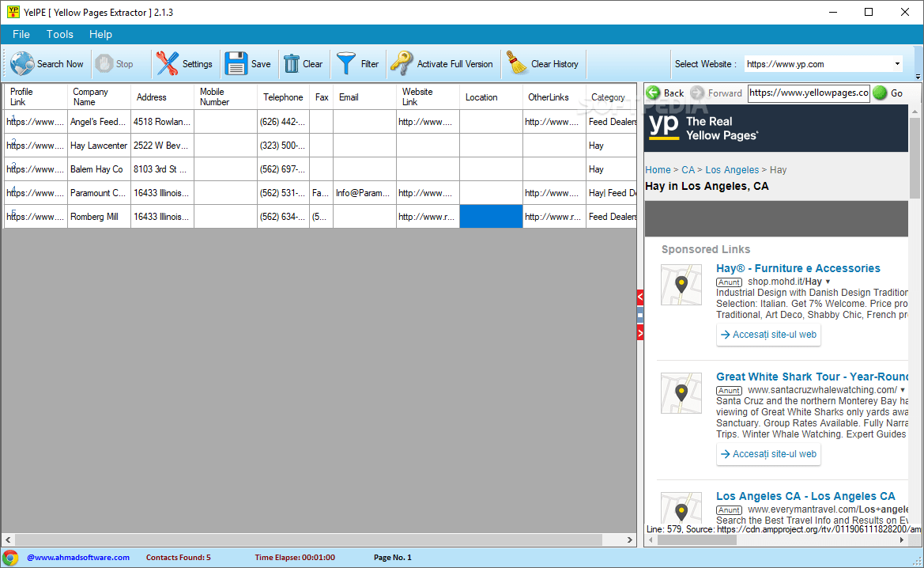Collapse the browser panel with the left red arrow
924x568 pixels.
(x=639, y=297)
